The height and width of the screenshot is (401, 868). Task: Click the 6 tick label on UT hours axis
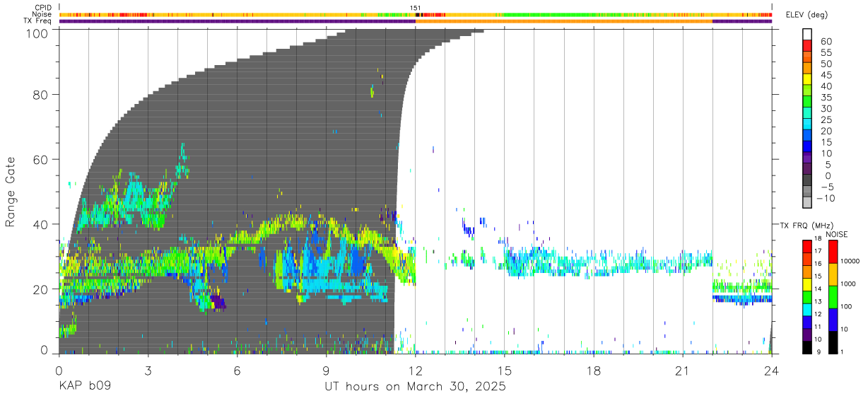pos(237,371)
